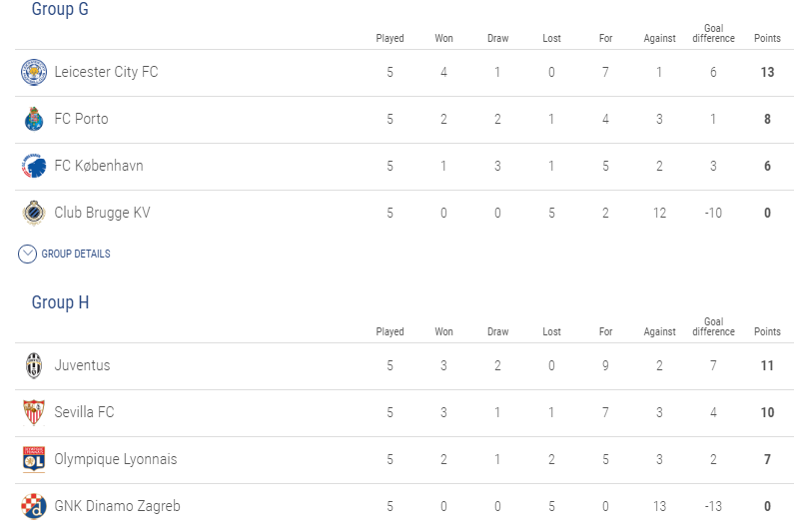
Task: Click Group G's Points column header
Action: point(767,39)
